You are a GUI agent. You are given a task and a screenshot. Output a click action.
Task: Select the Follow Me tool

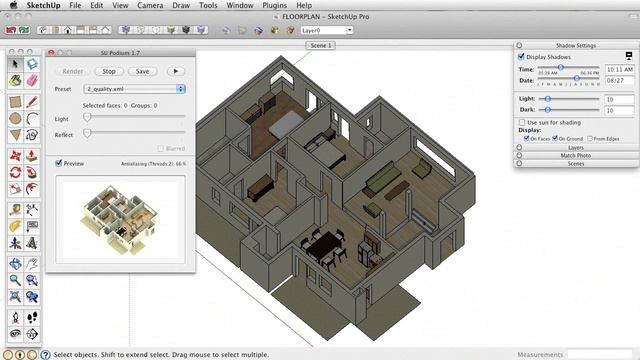click(32, 172)
